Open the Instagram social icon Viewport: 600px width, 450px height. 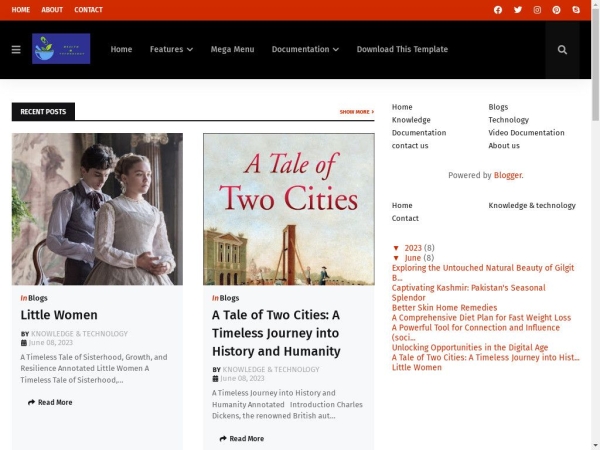[537, 10]
